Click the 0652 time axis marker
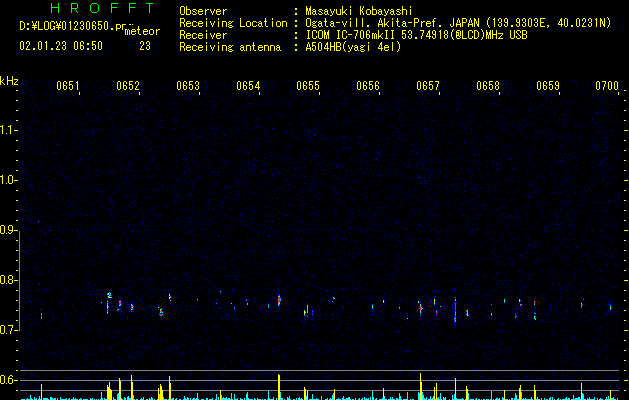 (x=128, y=86)
